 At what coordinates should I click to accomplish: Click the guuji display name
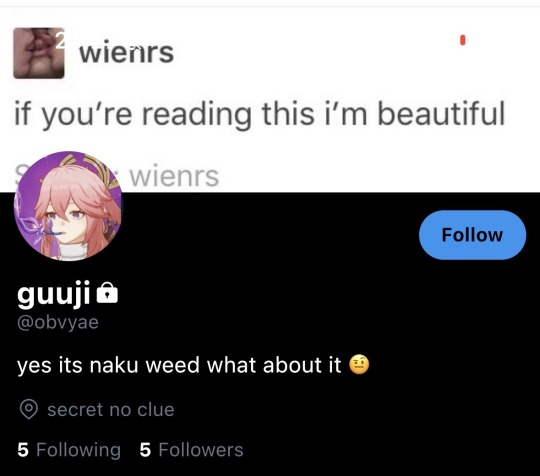click(x=54, y=294)
